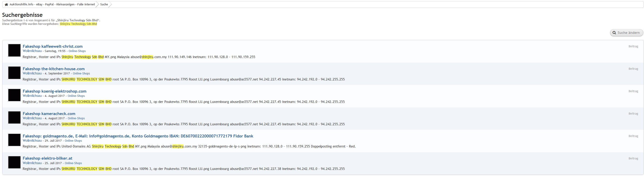
Task: Open Fakeshop kameracheck.com result
Action: (49, 114)
